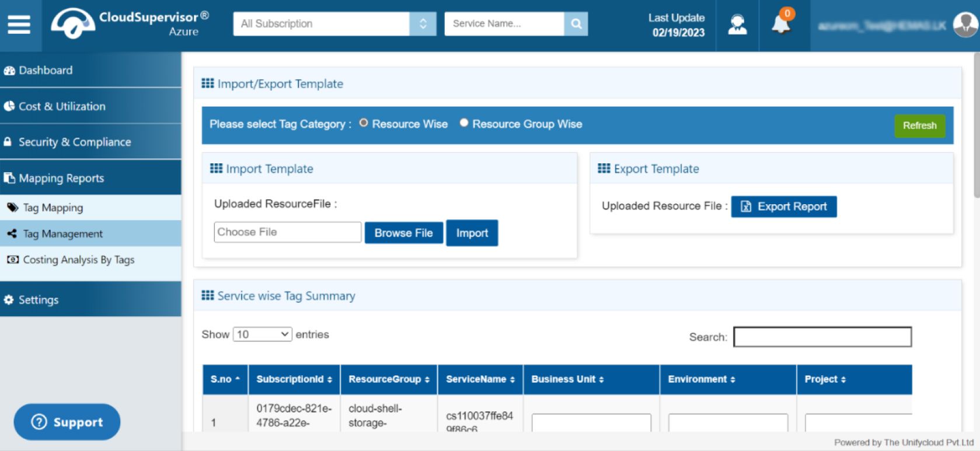980x451 pixels.
Task: Click the Service wise Tag Summary grid icon
Action: point(208,295)
